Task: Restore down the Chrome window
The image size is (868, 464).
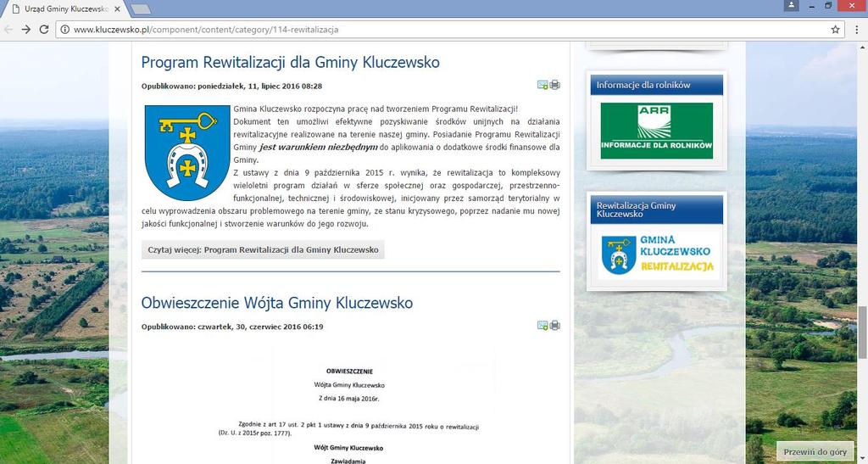Action: click(x=829, y=6)
